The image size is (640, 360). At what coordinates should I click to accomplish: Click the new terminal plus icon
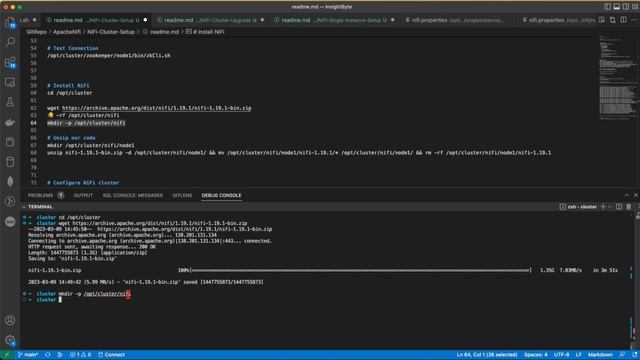click(x=603, y=207)
